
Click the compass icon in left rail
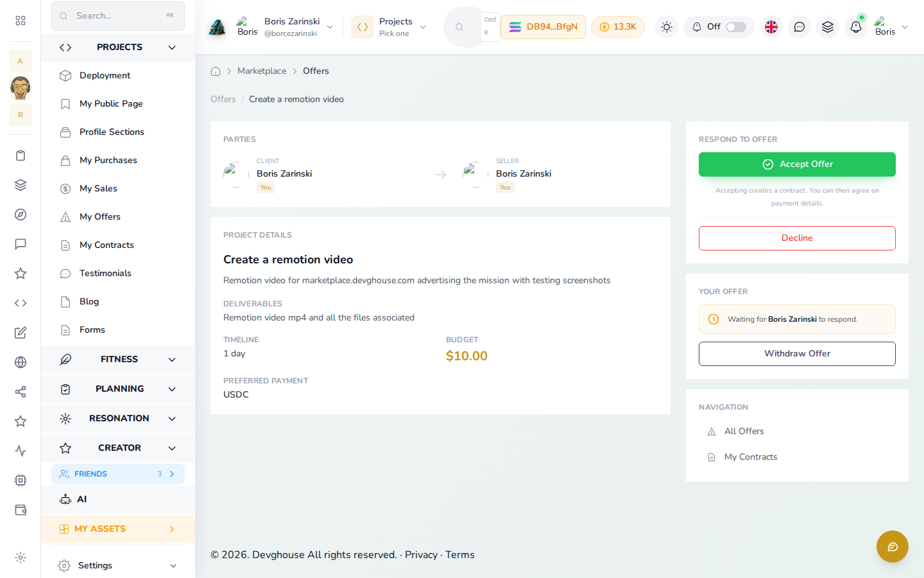21,215
